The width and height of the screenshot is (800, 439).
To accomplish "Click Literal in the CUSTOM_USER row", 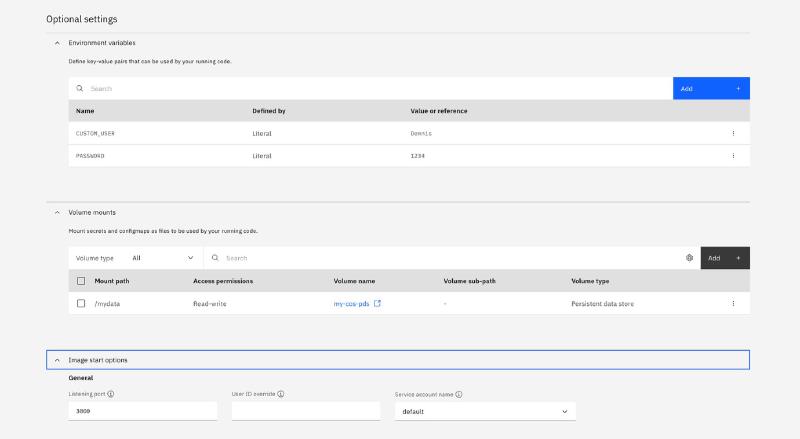I will tap(262, 133).
